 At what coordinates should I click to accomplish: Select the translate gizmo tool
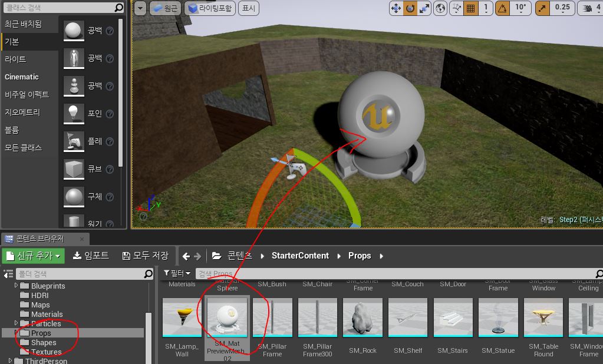tap(396, 8)
